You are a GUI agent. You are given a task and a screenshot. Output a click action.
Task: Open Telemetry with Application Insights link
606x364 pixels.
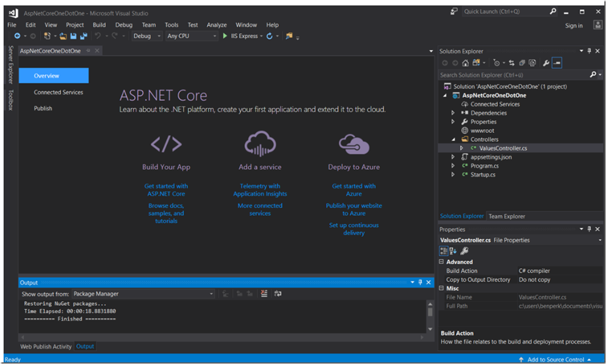point(260,190)
